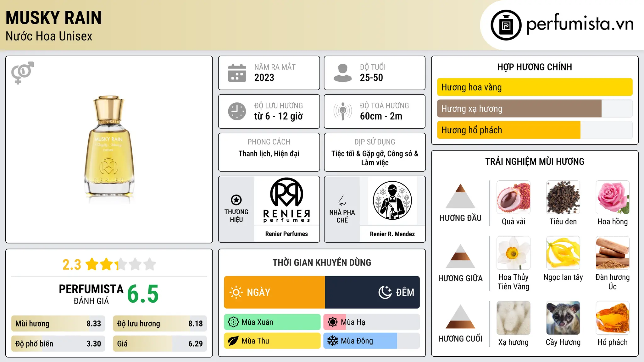Image resolution: width=644 pixels, height=362 pixels.
Task: Click the Hương đầu pyramid icon
Action: click(460, 196)
